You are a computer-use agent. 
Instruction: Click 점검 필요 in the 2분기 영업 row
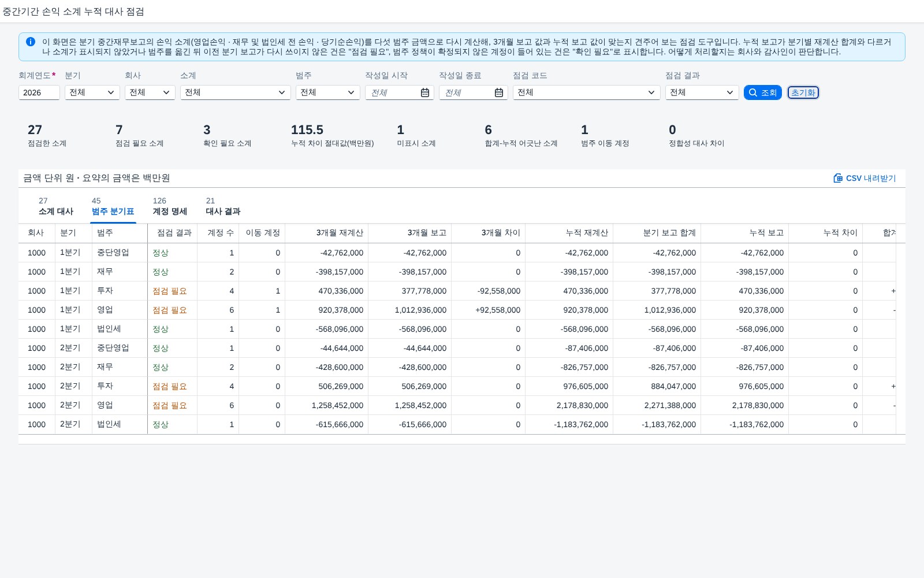pyautogui.click(x=170, y=405)
